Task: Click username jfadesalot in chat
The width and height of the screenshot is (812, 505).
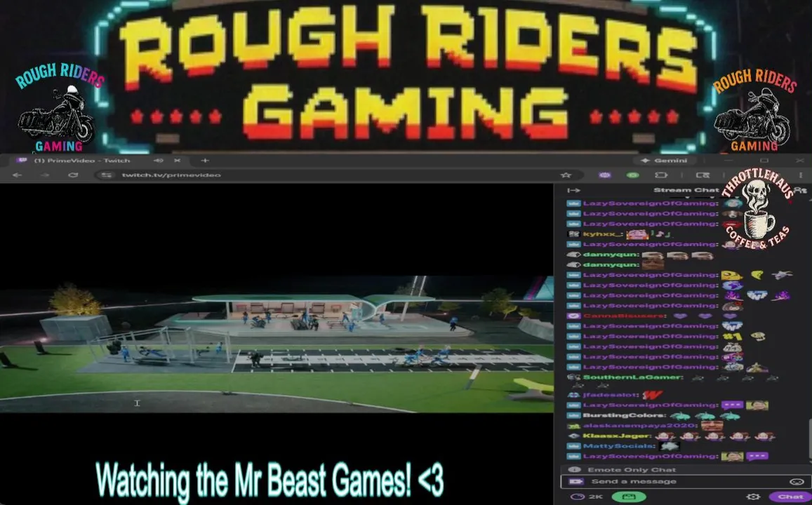Action: (611, 395)
